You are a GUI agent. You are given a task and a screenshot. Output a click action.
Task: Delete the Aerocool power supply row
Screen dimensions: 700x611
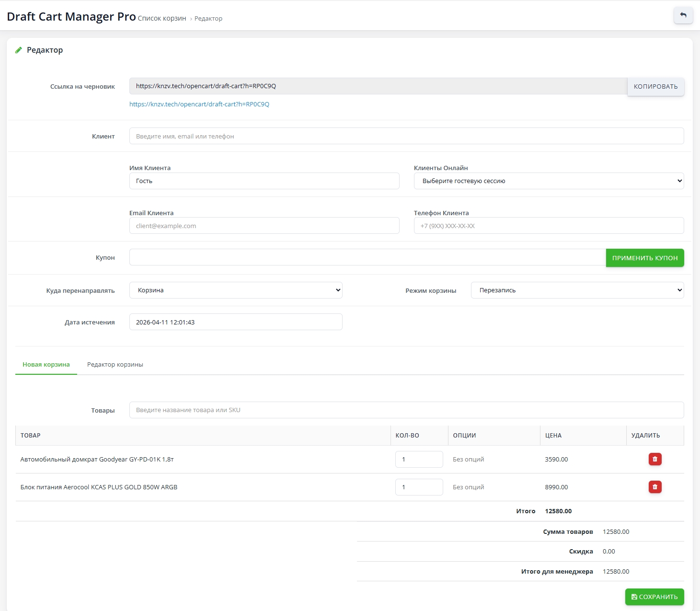click(654, 487)
